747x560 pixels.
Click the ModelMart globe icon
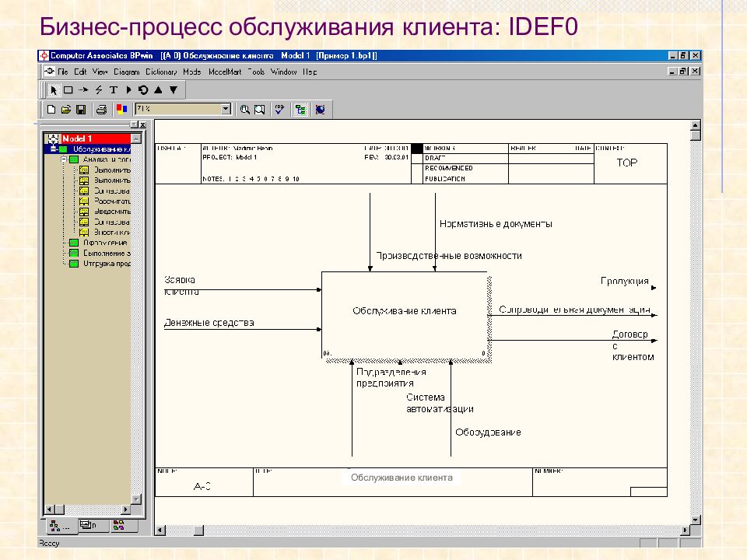coord(320,110)
